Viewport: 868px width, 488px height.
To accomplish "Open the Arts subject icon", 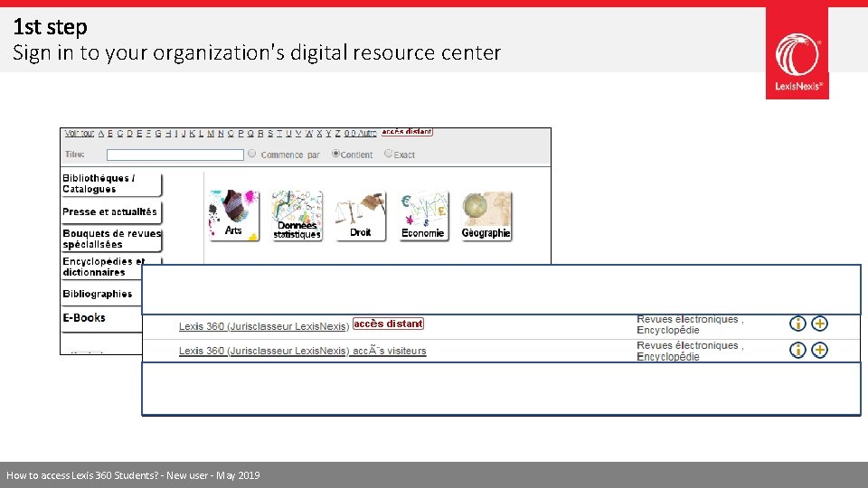I will (x=233, y=215).
